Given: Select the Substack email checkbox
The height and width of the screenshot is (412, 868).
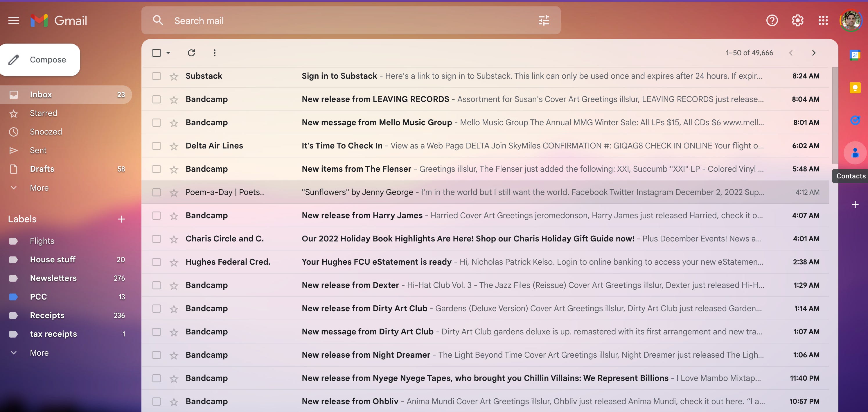Looking at the screenshot, I should pos(156,76).
